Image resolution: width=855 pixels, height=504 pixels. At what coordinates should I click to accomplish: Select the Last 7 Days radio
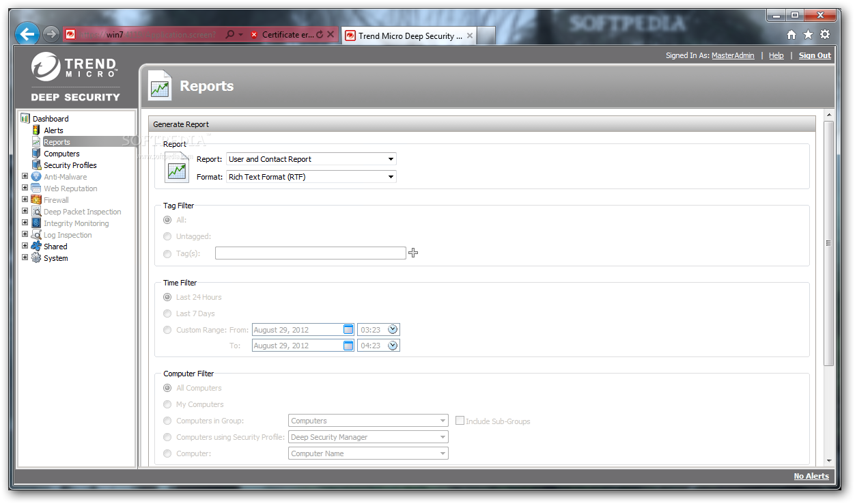(x=167, y=313)
